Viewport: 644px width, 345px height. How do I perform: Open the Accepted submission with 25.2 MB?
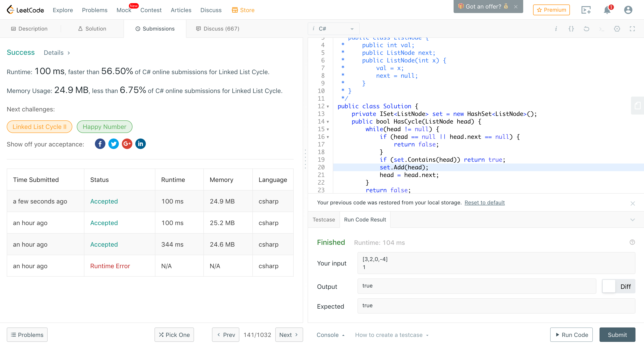pos(104,223)
